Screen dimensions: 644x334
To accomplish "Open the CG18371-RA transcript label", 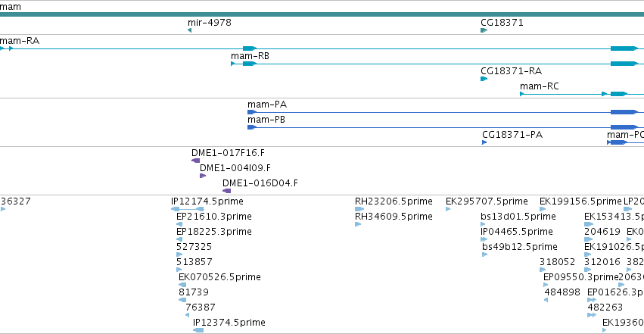I will pyautogui.click(x=512, y=71).
